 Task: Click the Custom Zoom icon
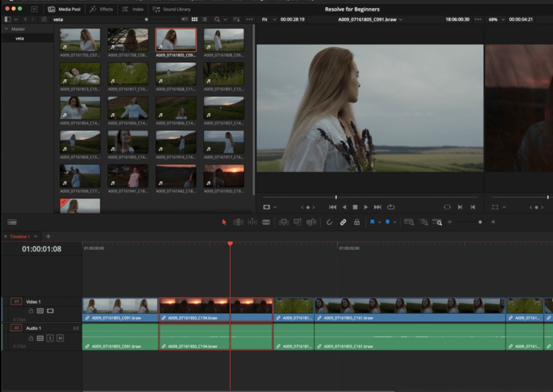coord(437,222)
